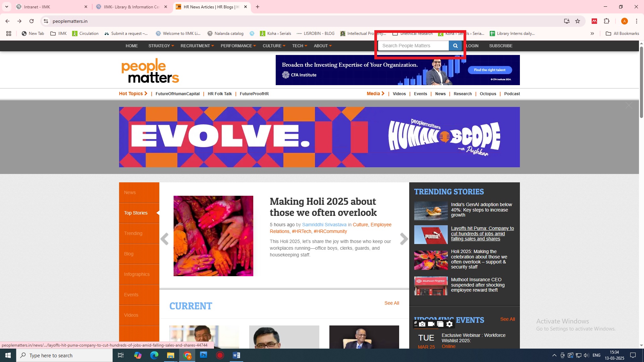
Task: Expand the RECRUITMENT dropdown menu
Action: (197, 46)
